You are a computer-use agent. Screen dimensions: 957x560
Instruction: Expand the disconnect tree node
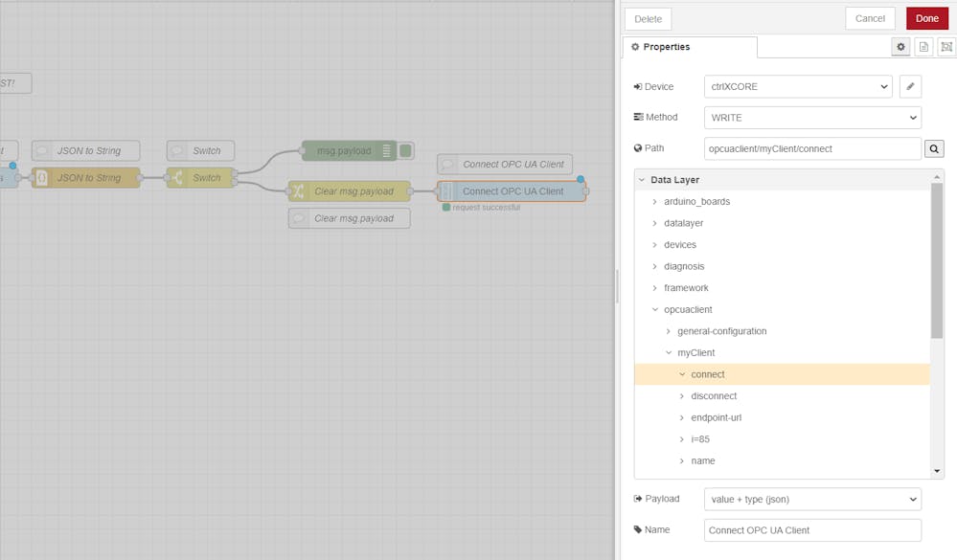coord(681,396)
